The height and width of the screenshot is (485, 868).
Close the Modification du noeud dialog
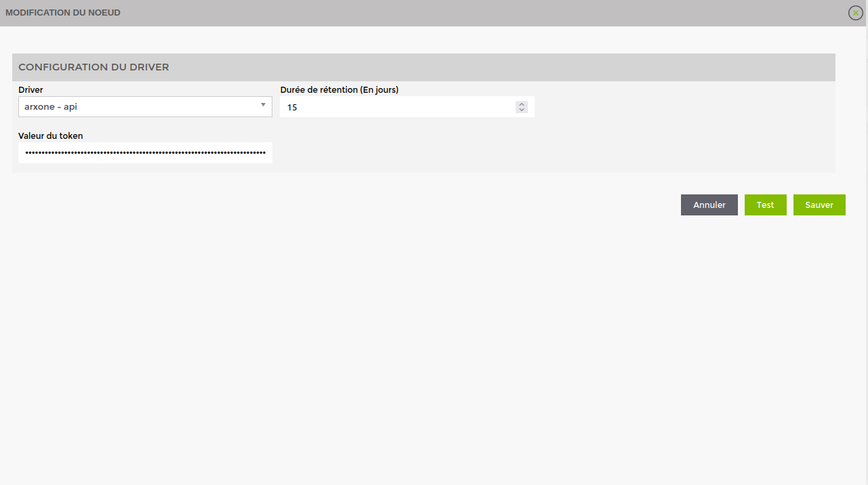tap(855, 13)
